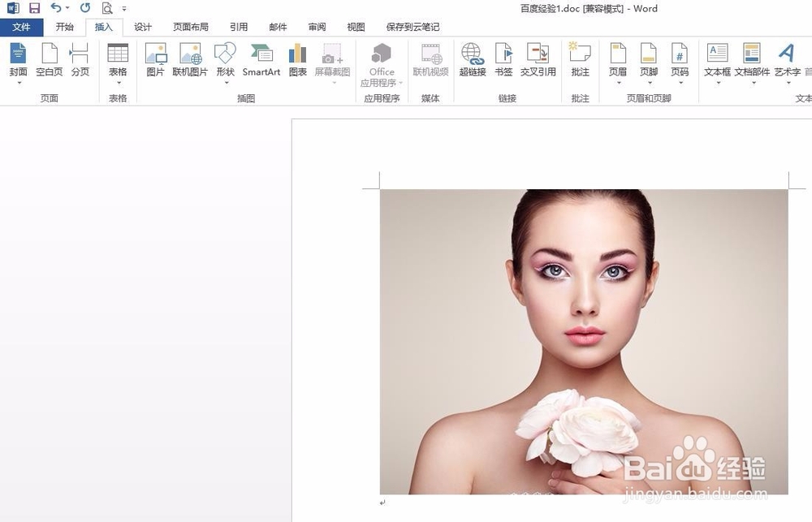Screen dimensions: 812x522
Task: Open the 文件 menu
Action: 22,27
